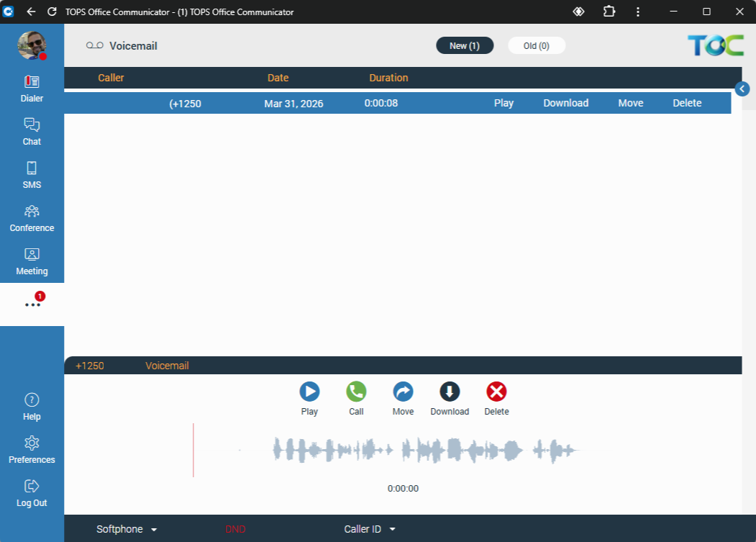
Task: Click the red Delete X icon
Action: (x=496, y=392)
